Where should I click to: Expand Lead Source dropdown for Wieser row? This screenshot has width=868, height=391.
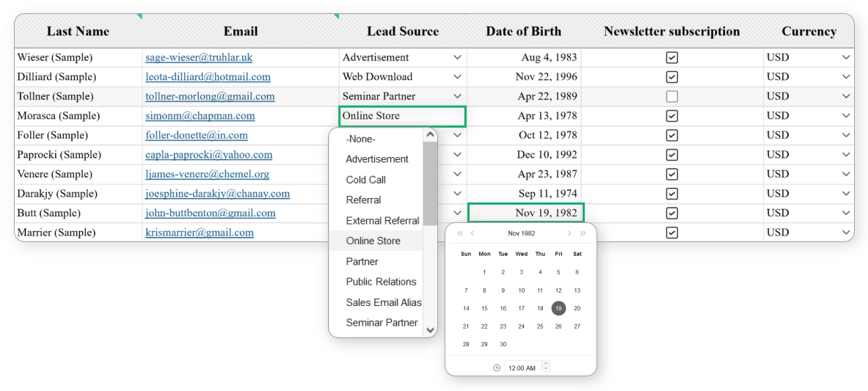click(457, 57)
